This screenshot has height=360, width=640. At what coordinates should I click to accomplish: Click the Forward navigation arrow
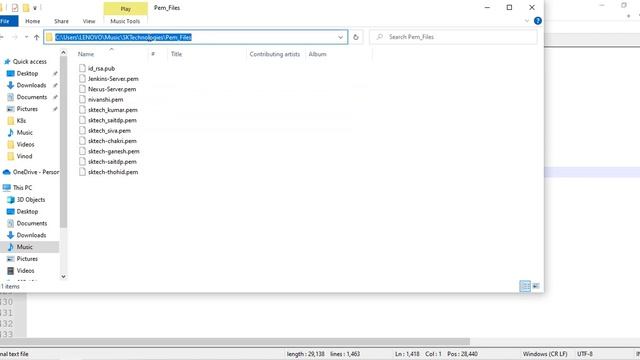[x=15, y=37]
